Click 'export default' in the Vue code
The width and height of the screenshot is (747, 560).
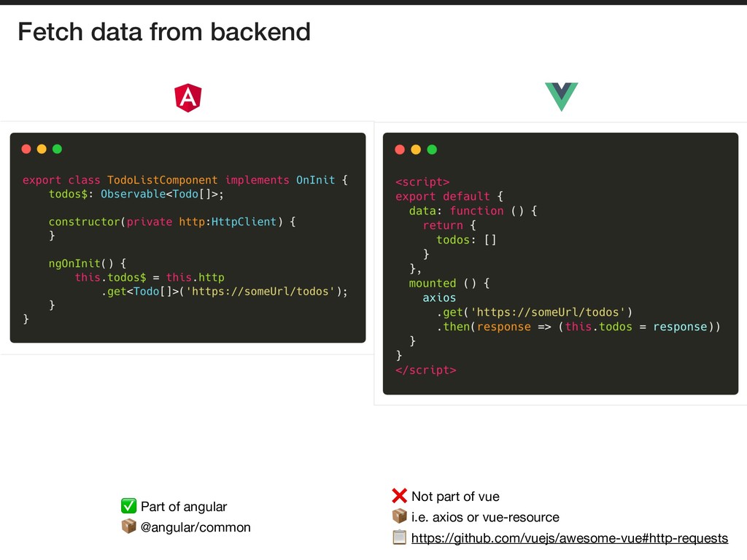click(x=443, y=197)
